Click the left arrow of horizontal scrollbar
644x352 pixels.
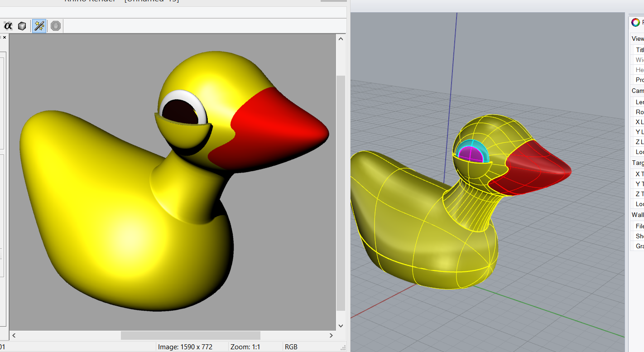(x=14, y=335)
